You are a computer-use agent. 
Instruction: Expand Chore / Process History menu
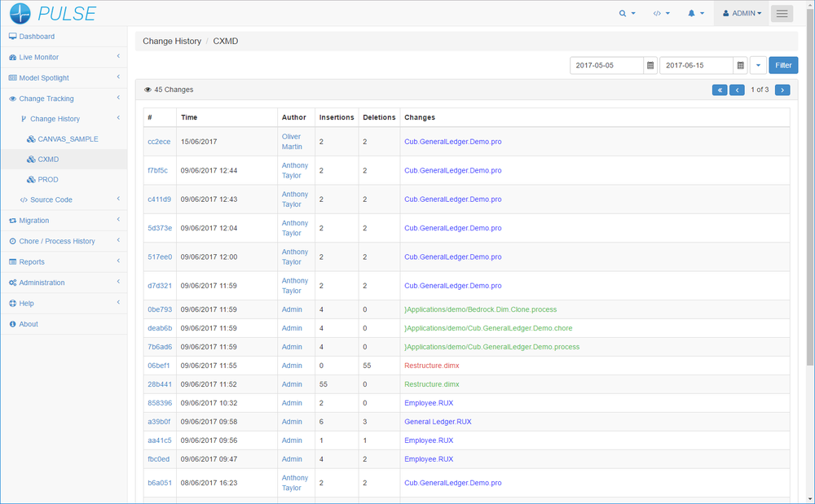pyautogui.click(x=57, y=241)
